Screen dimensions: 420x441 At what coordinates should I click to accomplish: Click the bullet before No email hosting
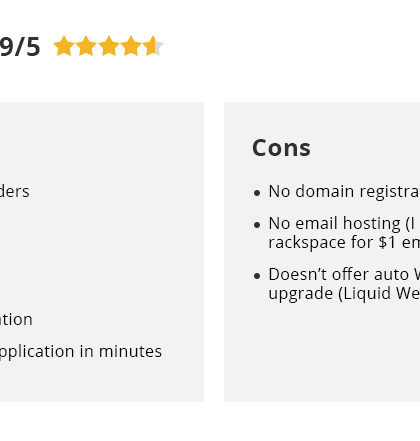[257, 225]
